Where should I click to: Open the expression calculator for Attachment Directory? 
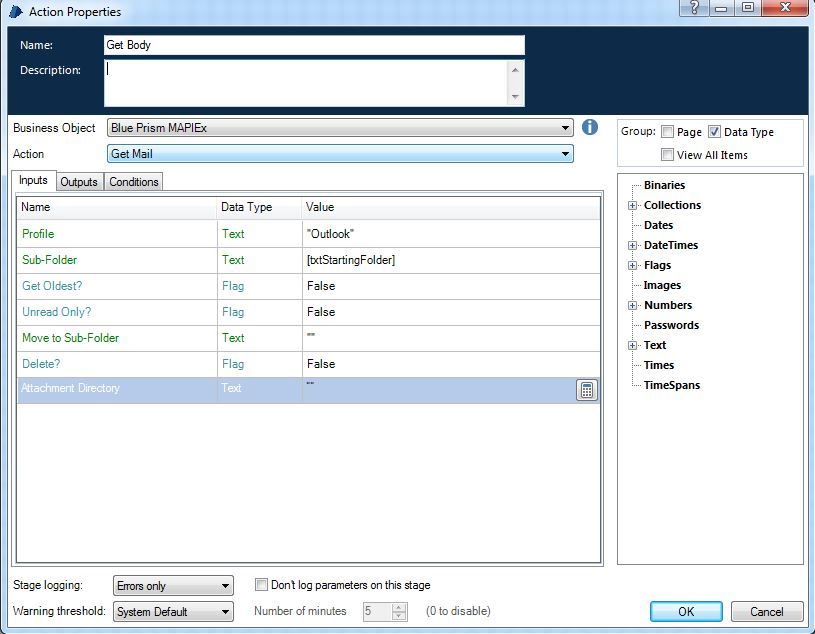[587, 390]
